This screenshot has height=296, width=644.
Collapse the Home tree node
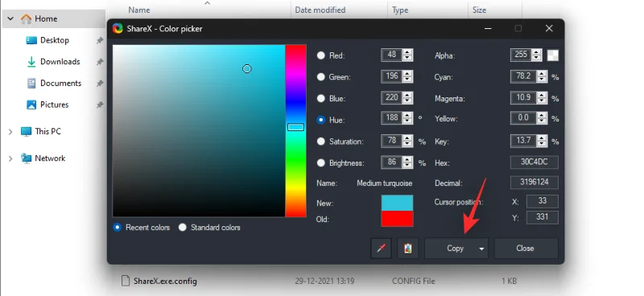click(10, 18)
